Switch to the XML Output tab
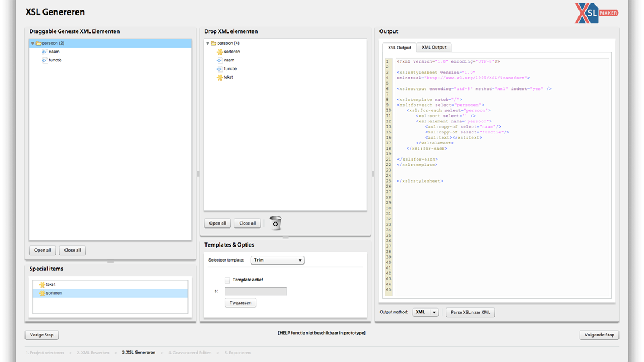This screenshot has width=644, height=362. 434,48
